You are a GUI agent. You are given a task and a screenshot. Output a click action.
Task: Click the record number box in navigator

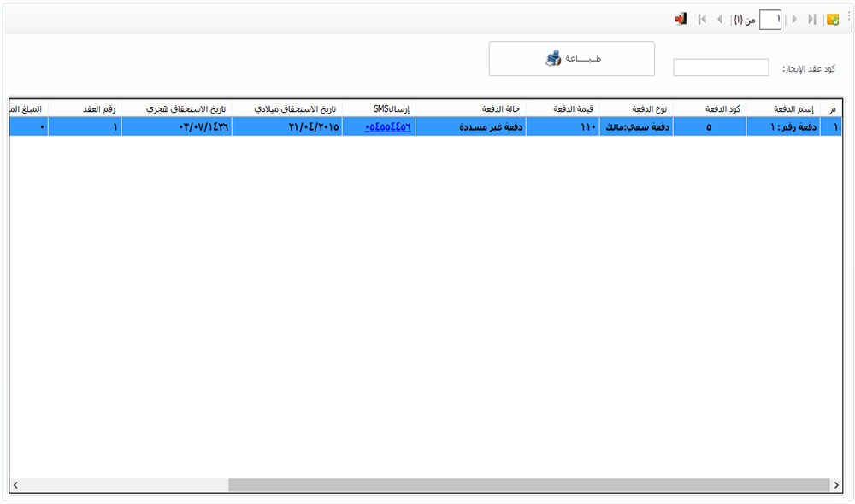coord(769,20)
